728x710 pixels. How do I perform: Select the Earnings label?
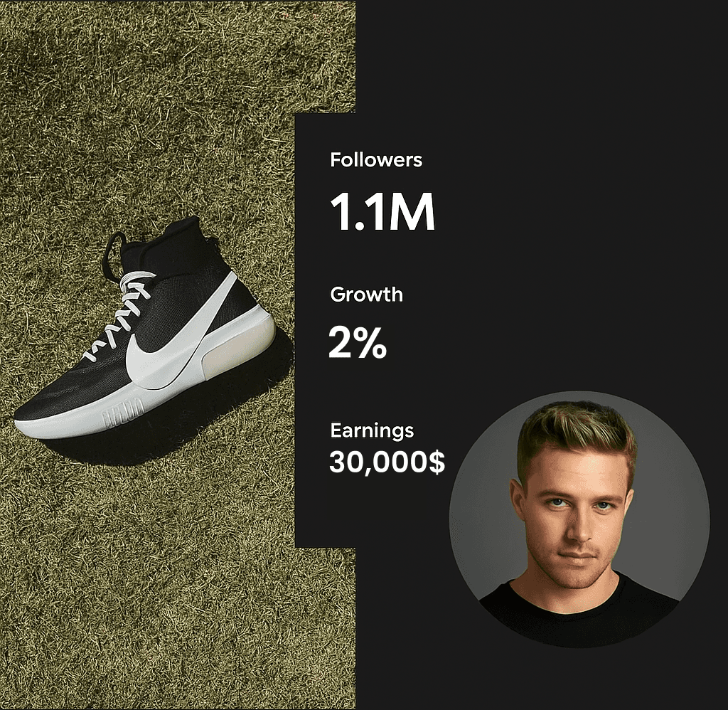pos(371,430)
